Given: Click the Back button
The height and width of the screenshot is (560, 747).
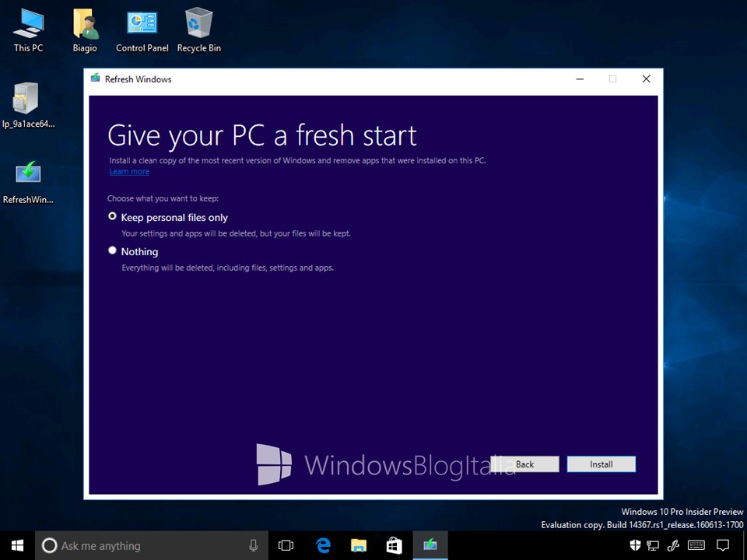Looking at the screenshot, I should point(524,464).
